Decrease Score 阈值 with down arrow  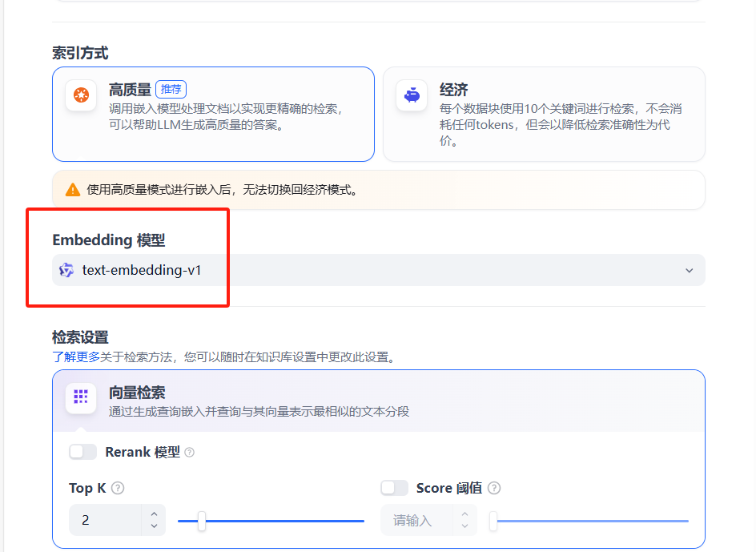(464, 526)
